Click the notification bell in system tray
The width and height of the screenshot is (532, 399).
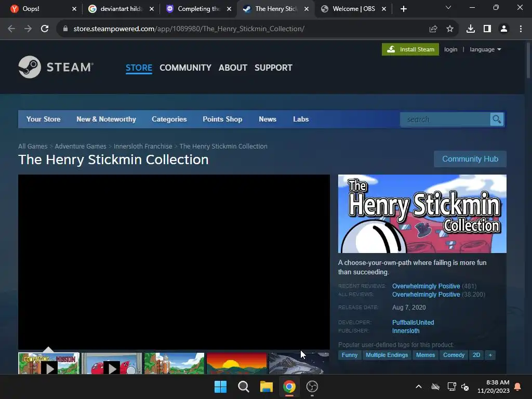tap(518, 387)
